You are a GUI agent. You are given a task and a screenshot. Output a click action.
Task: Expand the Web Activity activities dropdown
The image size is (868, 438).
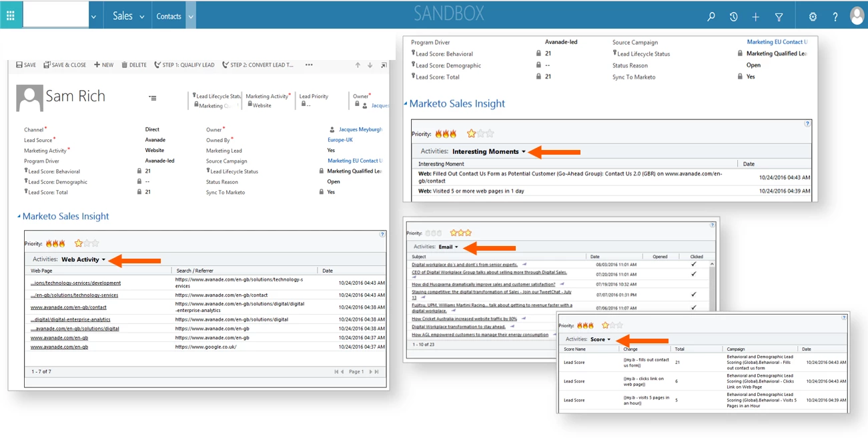[x=83, y=259]
